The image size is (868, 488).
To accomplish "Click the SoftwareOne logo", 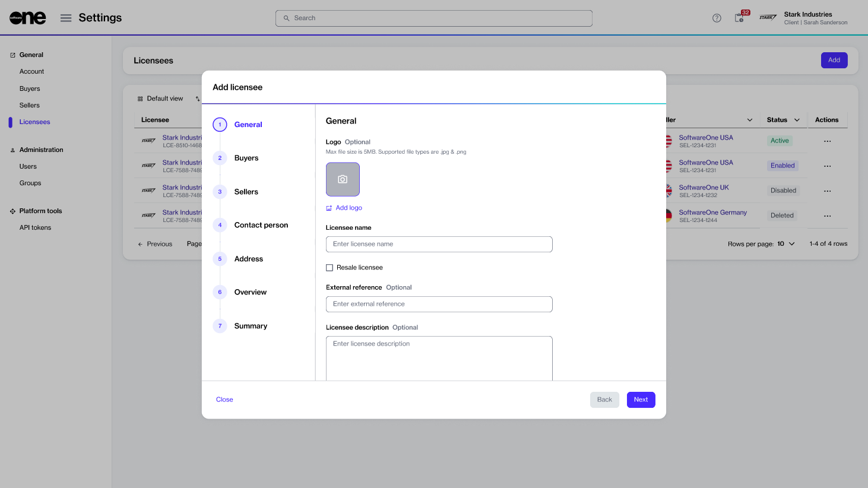I will (x=28, y=18).
